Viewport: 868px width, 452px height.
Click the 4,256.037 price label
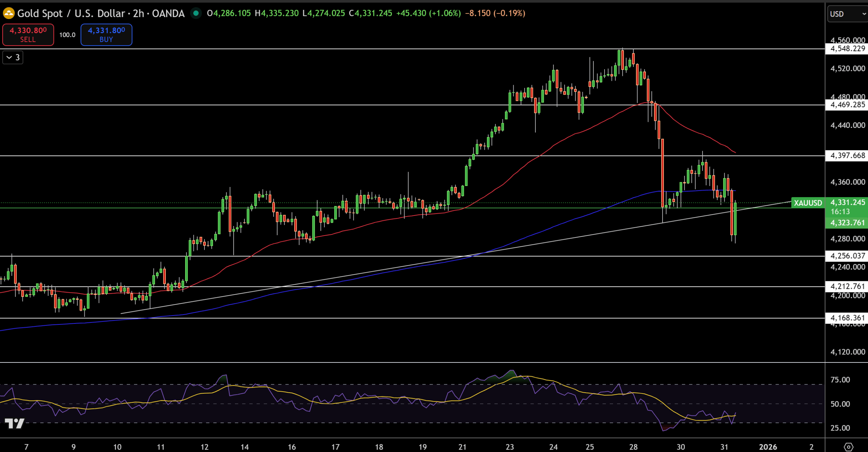847,256
